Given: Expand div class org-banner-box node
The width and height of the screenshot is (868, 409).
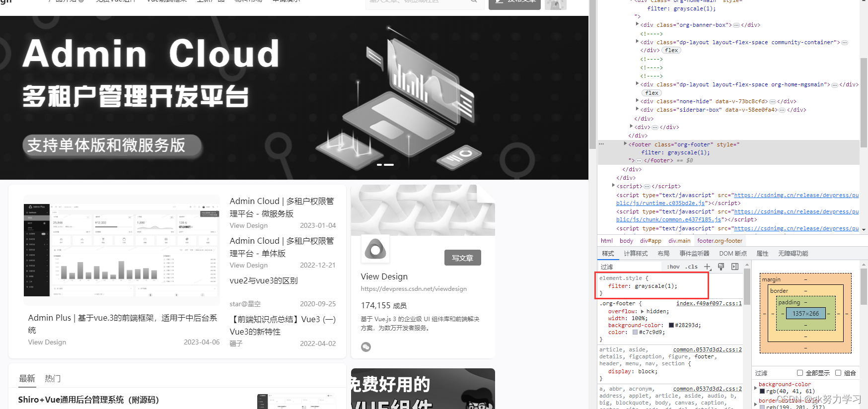Looking at the screenshot, I should click(637, 24).
